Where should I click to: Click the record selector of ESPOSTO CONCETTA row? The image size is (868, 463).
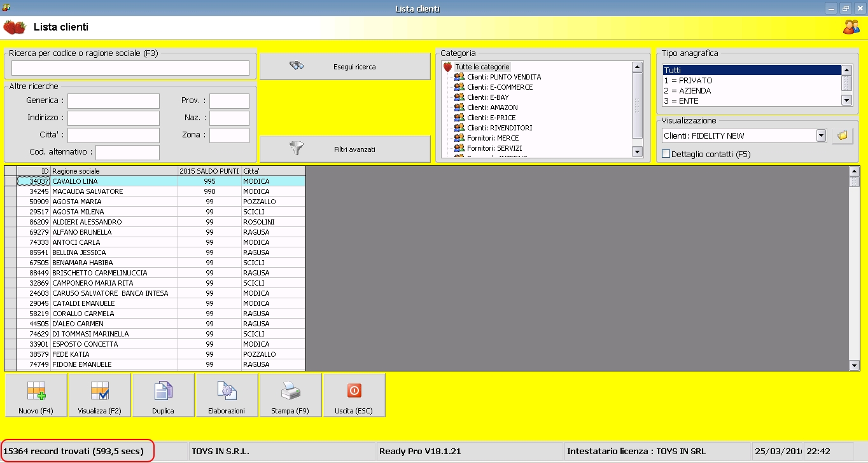[x=11, y=344]
